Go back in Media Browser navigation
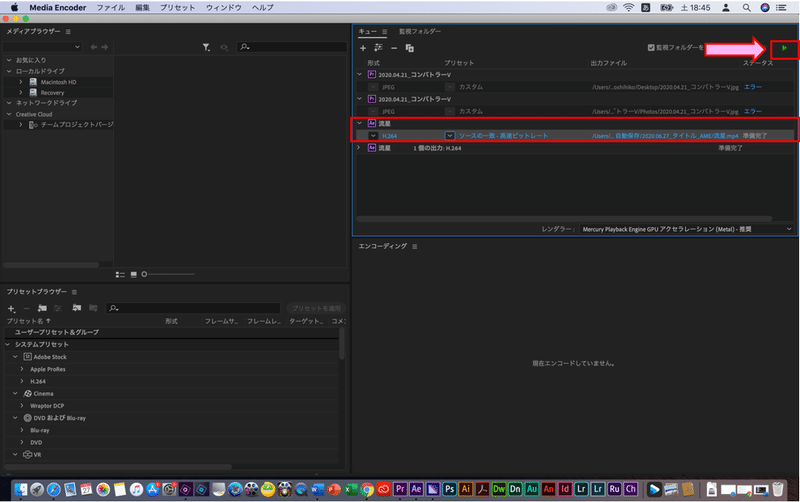Image resolution: width=800 pixels, height=502 pixels. pyautogui.click(x=94, y=47)
